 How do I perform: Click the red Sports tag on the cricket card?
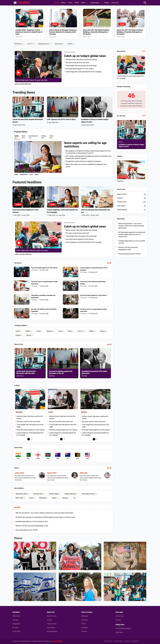[x=88, y=24]
